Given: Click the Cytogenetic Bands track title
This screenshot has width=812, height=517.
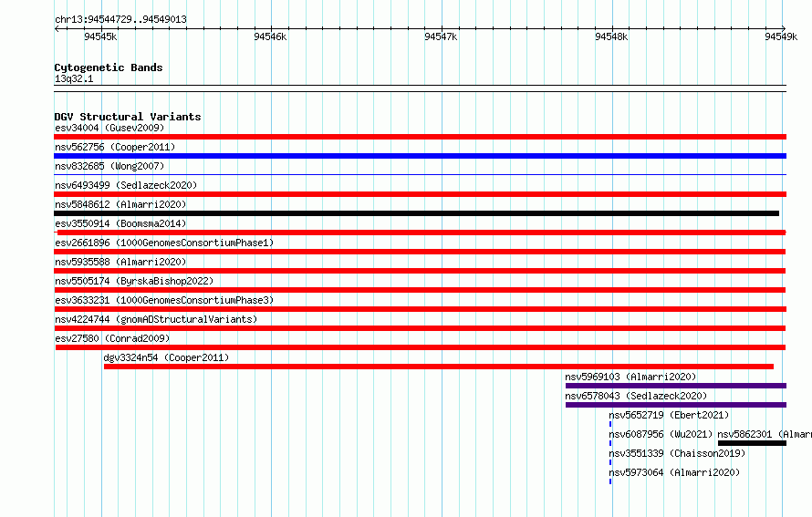Looking at the screenshot, I should click(x=109, y=67).
